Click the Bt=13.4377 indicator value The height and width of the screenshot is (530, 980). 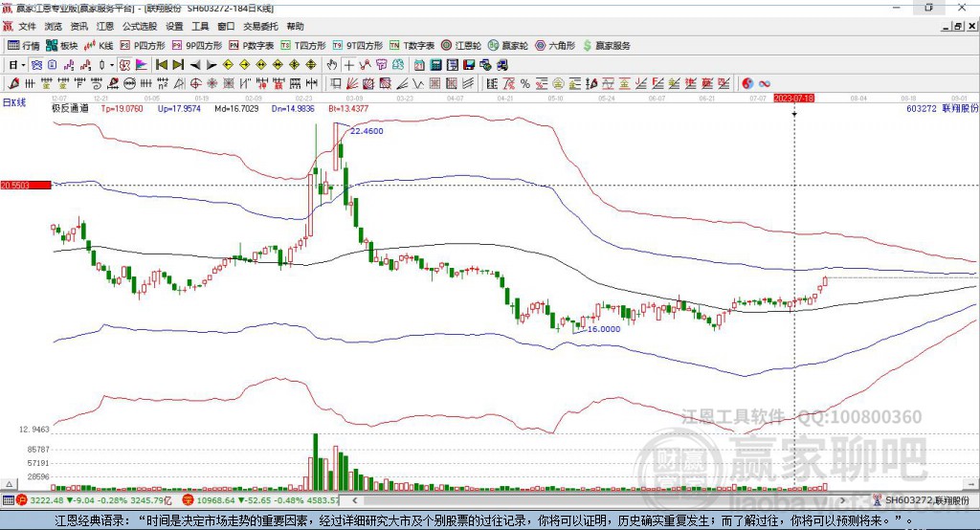[348, 108]
